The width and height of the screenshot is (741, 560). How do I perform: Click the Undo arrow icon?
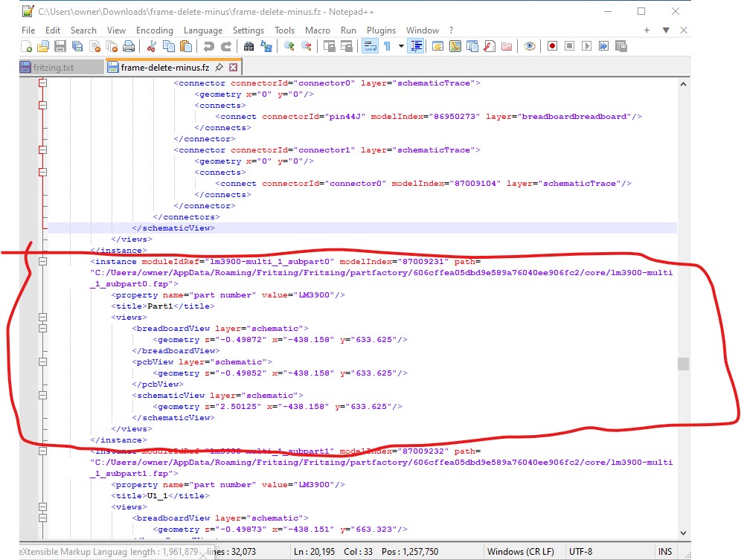[x=209, y=46]
